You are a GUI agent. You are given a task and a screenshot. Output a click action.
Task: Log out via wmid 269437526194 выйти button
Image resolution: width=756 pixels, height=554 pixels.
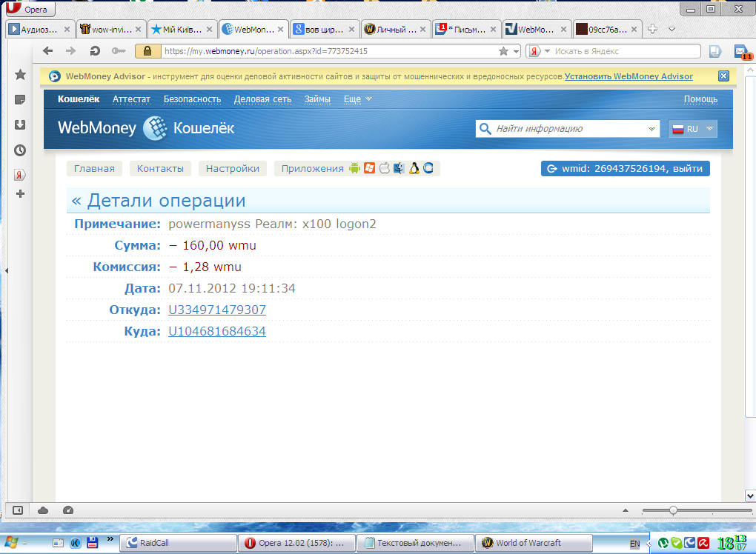(626, 169)
